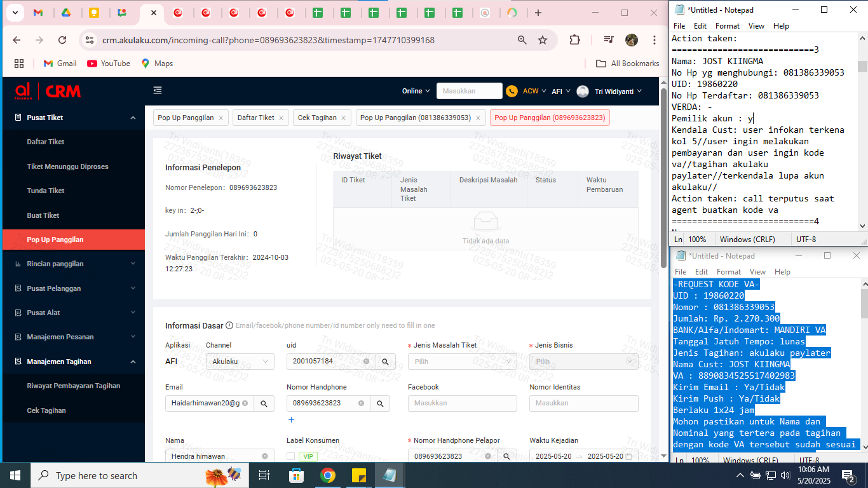Collapse the CRM sidebar with the fold icon

click(x=158, y=91)
